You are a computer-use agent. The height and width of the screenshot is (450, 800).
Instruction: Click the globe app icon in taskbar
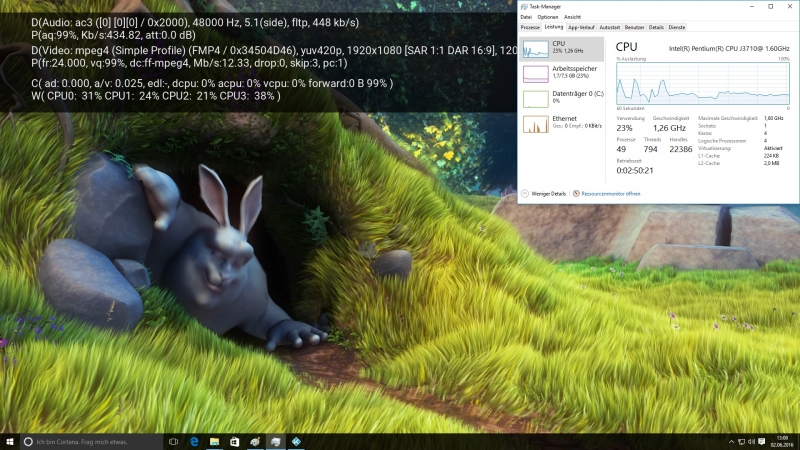click(255, 442)
